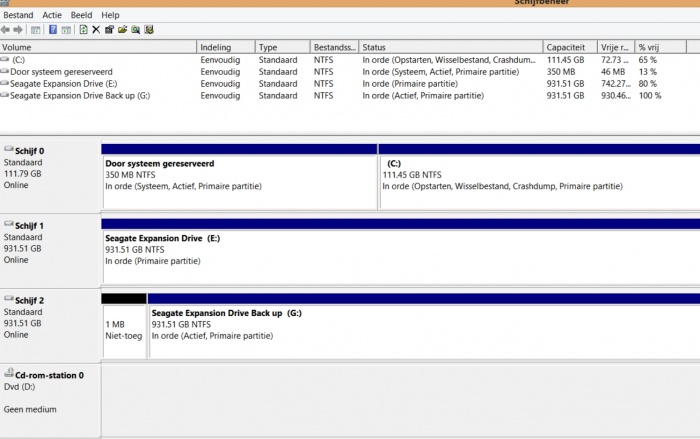Click the 100 % free cell

pyautogui.click(x=650, y=96)
